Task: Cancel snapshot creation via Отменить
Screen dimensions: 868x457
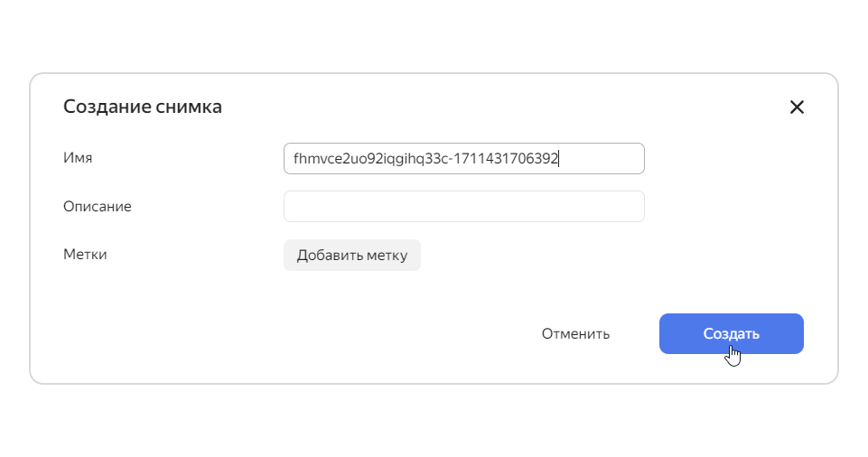Action: click(575, 333)
